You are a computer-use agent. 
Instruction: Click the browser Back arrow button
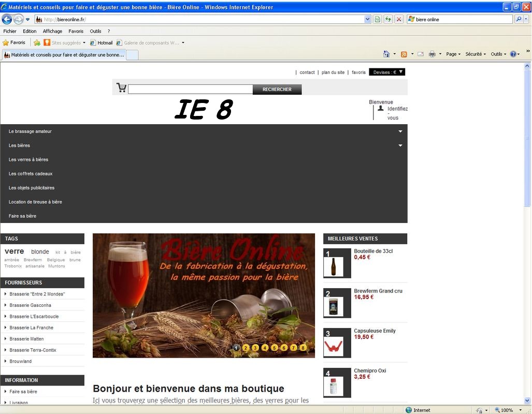tap(7, 19)
